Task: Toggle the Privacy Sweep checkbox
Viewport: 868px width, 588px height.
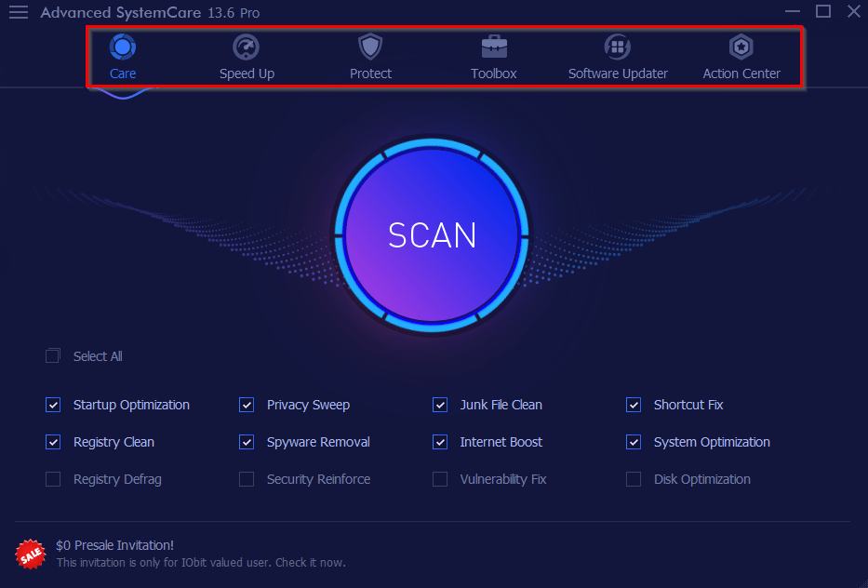Action: pyautogui.click(x=247, y=405)
